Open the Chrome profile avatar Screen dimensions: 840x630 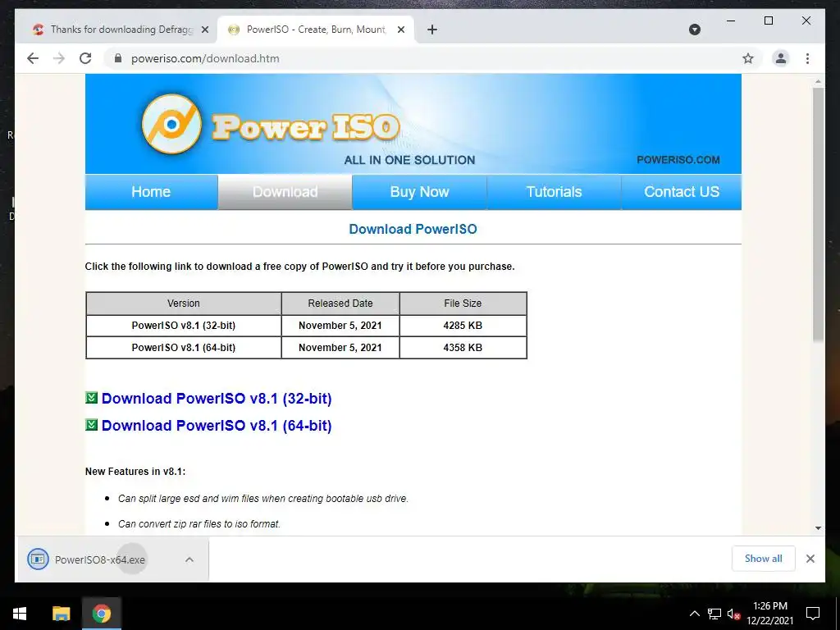[781, 58]
